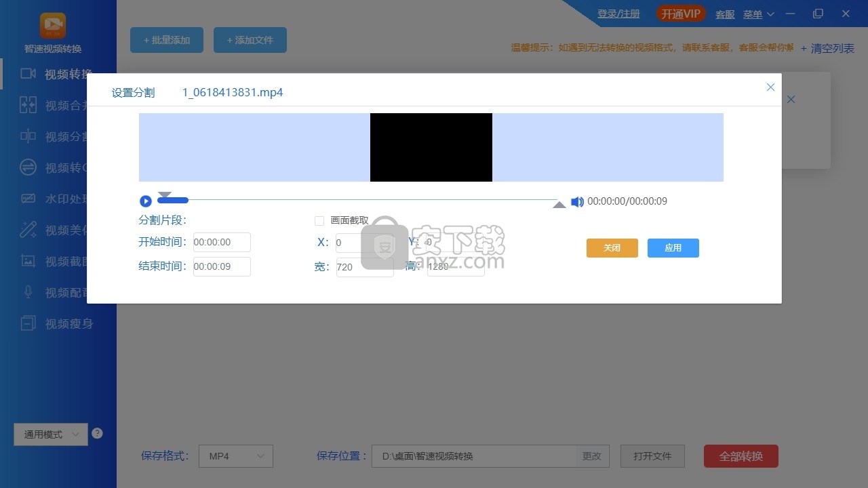Open the video screenshot picture icon
This screenshot has width=868, height=488.
[x=28, y=260]
